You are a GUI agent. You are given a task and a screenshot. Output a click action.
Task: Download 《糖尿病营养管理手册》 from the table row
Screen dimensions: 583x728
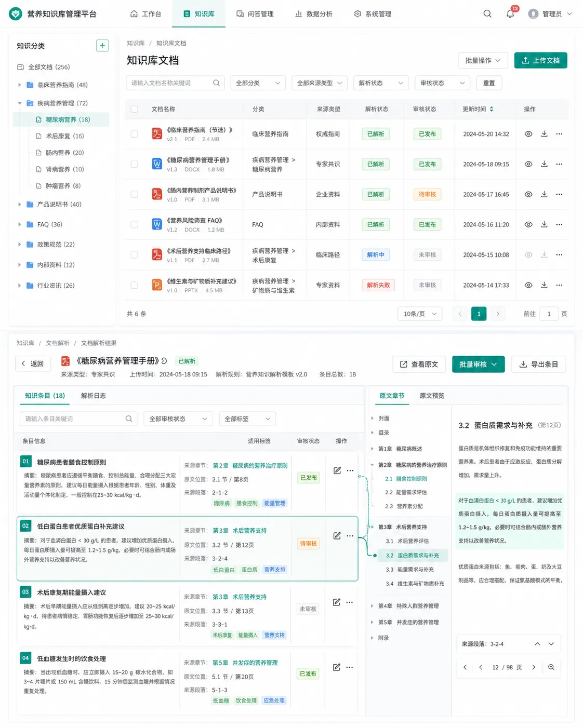pos(544,164)
